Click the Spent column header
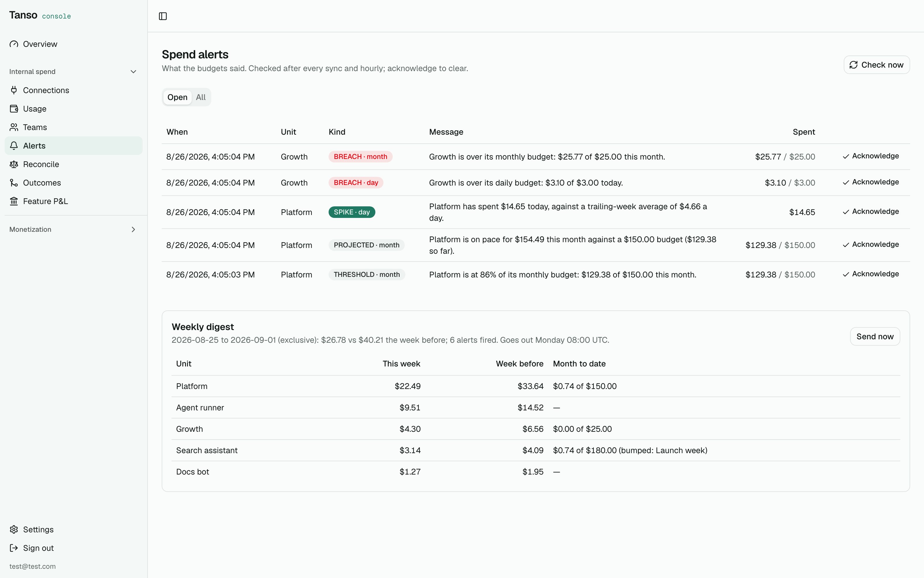 coord(804,132)
